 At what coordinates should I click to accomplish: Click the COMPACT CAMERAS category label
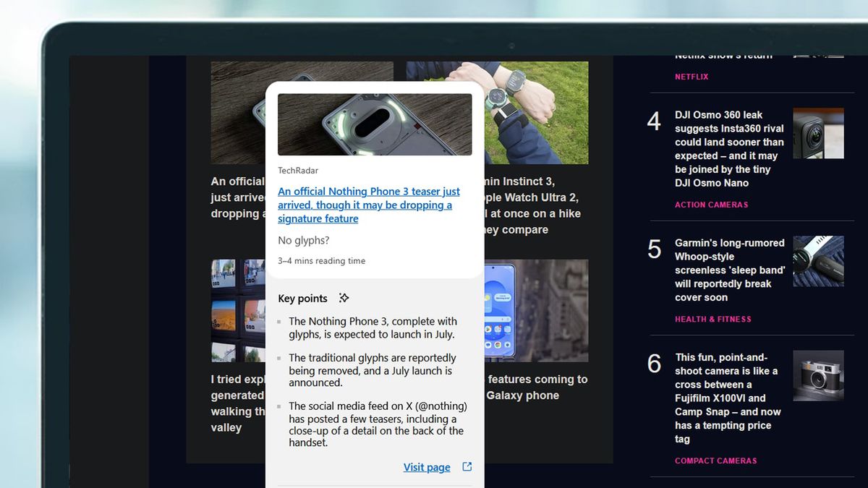(716, 461)
